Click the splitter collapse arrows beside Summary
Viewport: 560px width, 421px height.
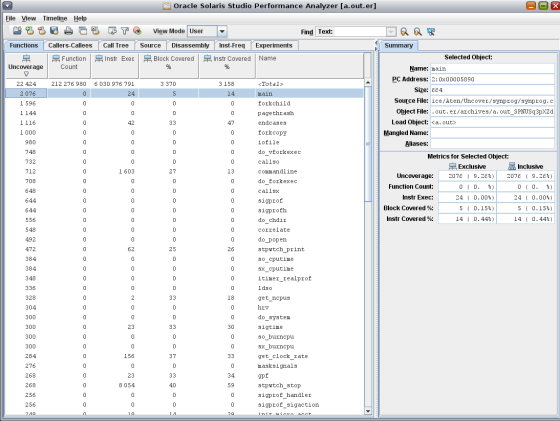376,45
